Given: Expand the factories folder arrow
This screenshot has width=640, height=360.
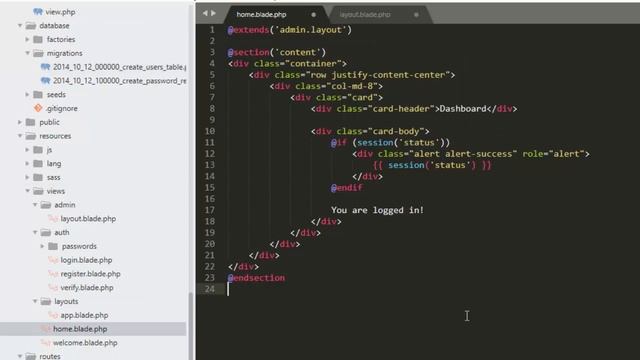Looking at the screenshot, I should point(27,39).
